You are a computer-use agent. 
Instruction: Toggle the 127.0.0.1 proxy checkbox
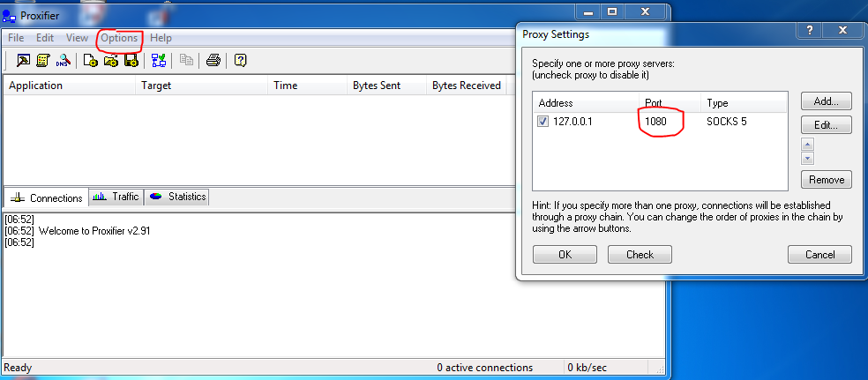point(543,122)
